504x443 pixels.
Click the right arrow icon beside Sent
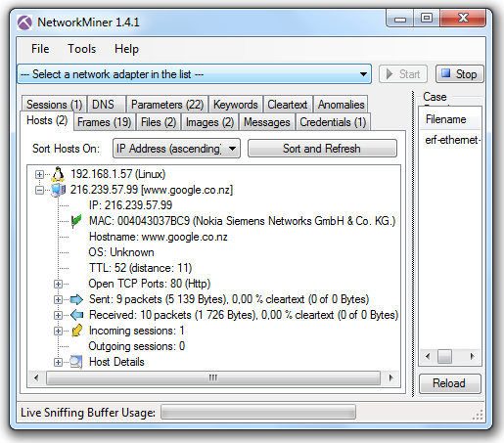coord(76,299)
